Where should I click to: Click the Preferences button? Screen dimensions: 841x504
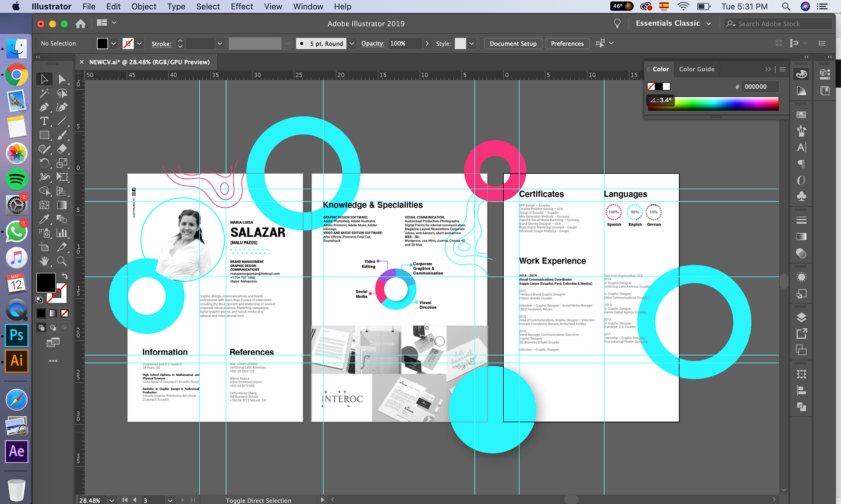click(567, 43)
